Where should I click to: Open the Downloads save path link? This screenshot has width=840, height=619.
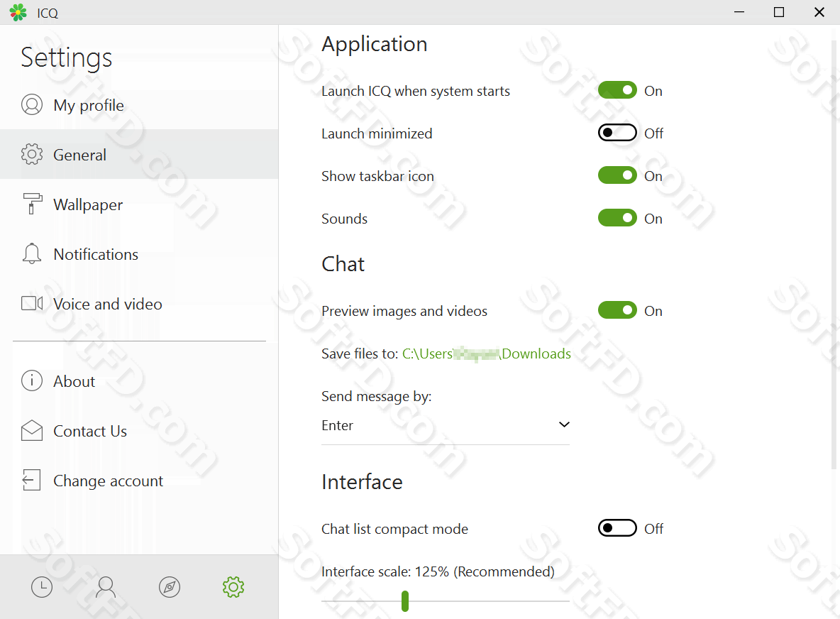point(487,354)
